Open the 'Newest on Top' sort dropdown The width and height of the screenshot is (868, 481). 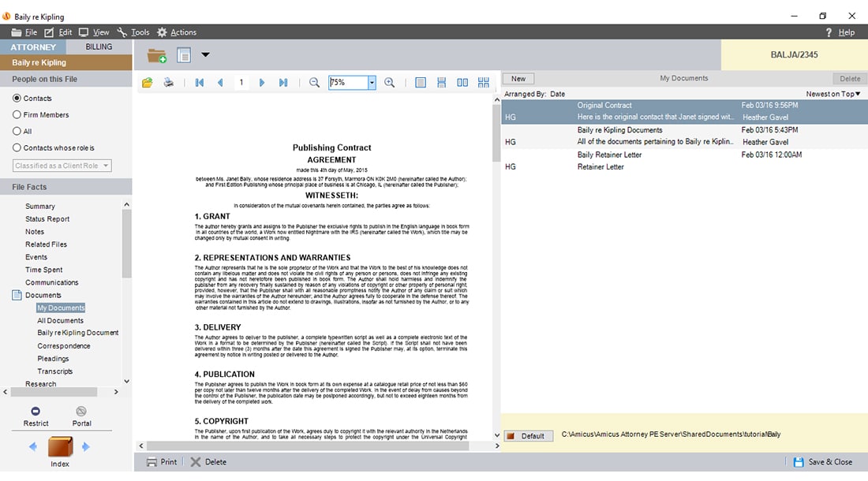tap(833, 94)
